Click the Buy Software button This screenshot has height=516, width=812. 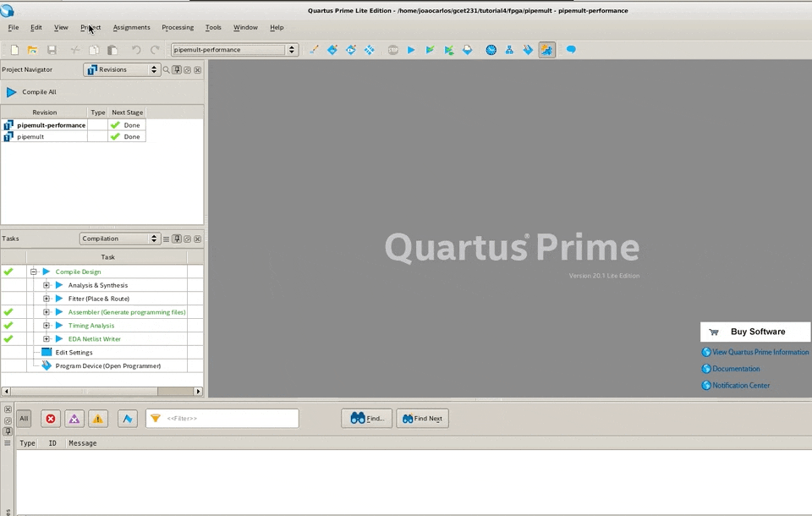(755, 332)
